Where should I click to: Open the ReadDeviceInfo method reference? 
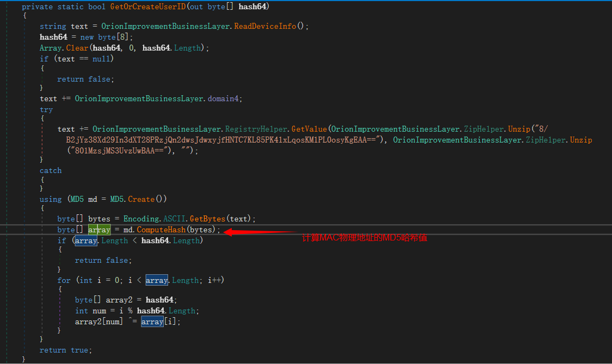265,26
